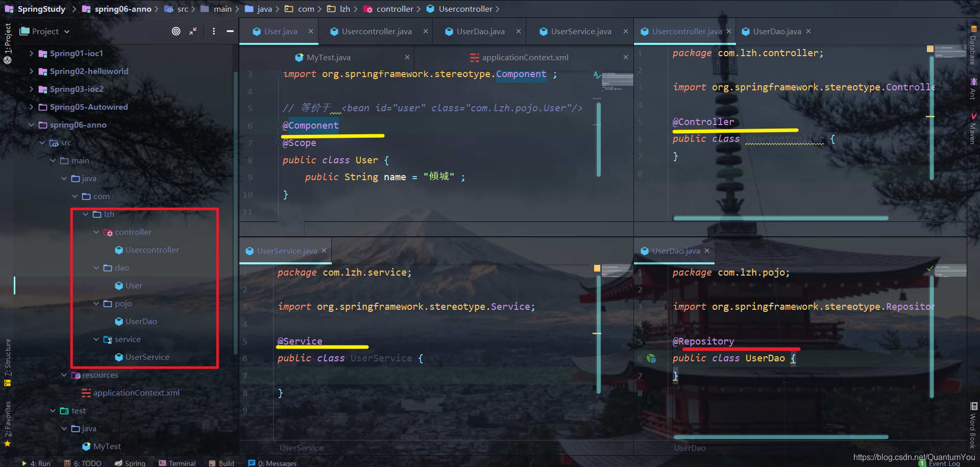The width and height of the screenshot is (980, 467).
Task: Toggle the 1: Project tool window button
Action: 8,43
